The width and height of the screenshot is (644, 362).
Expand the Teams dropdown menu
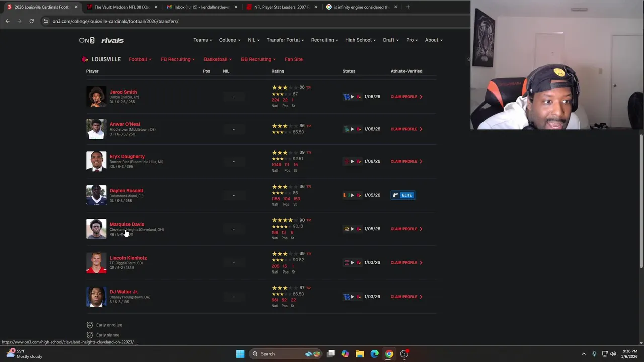(x=202, y=40)
